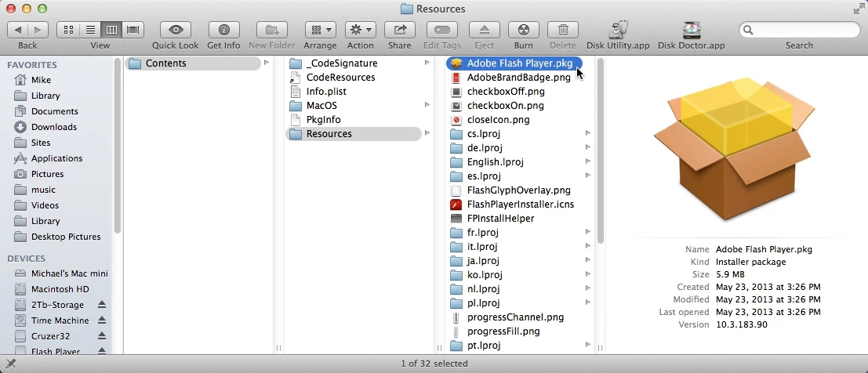
Task: Expand arrow next to _CodeSignature
Action: (427, 63)
